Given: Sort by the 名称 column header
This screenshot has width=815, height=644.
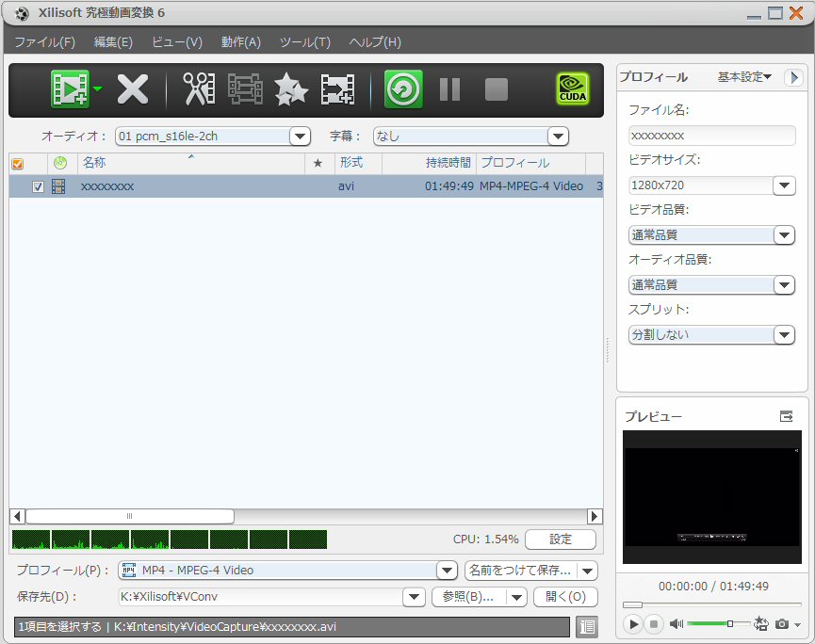Looking at the screenshot, I should coord(191,163).
